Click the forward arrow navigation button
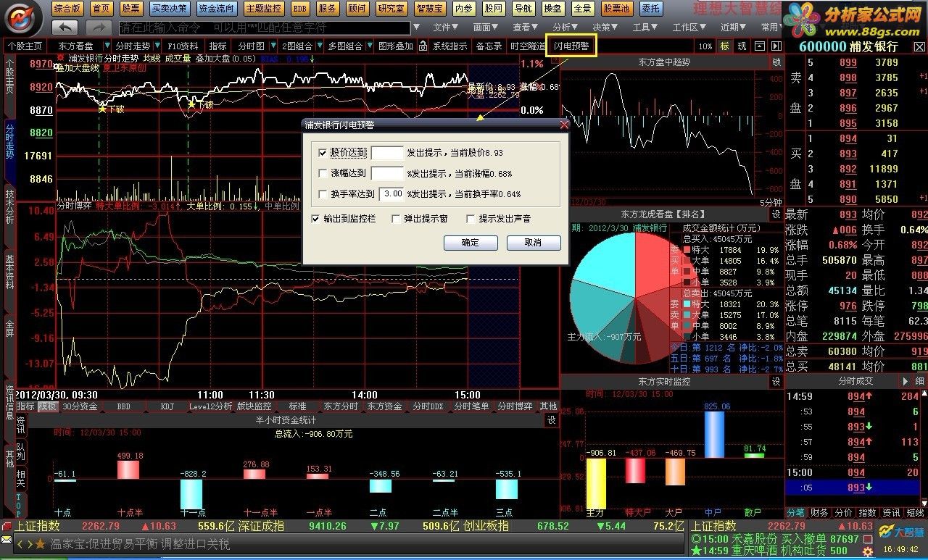 (x=98, y=28)
